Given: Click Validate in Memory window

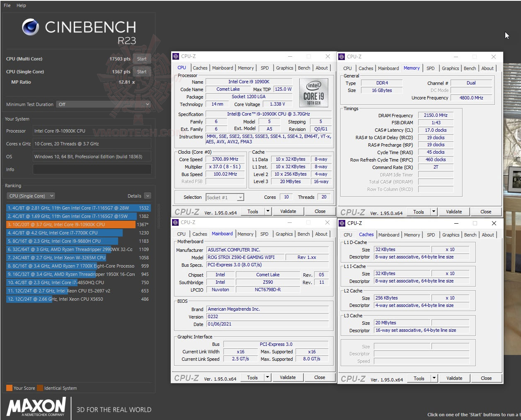Looking at the screenshot, I should click(454, 212).
